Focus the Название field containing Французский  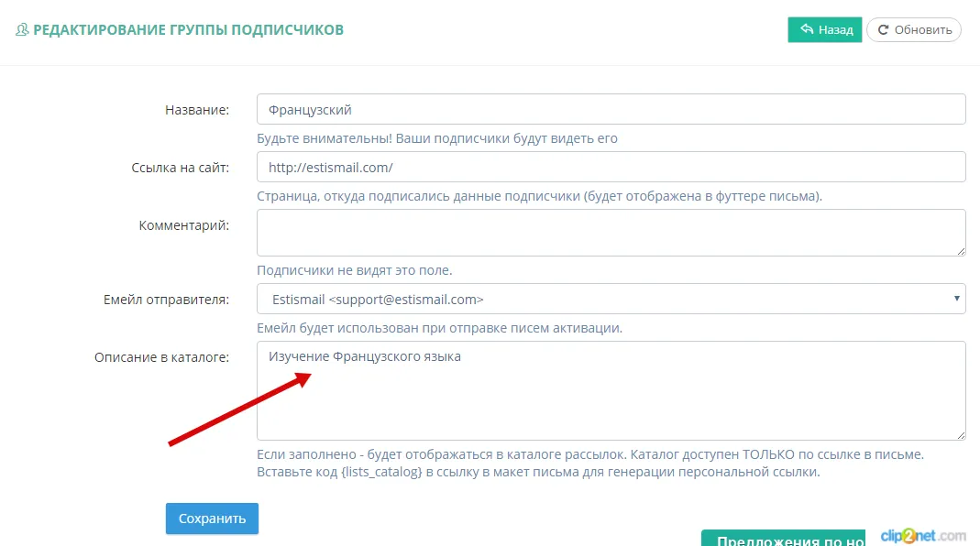611,109
